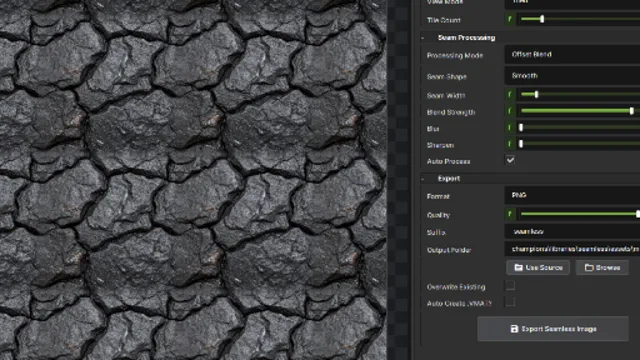Click the Processing Mode label
The image size is (640, 360).
coord(455,56)
